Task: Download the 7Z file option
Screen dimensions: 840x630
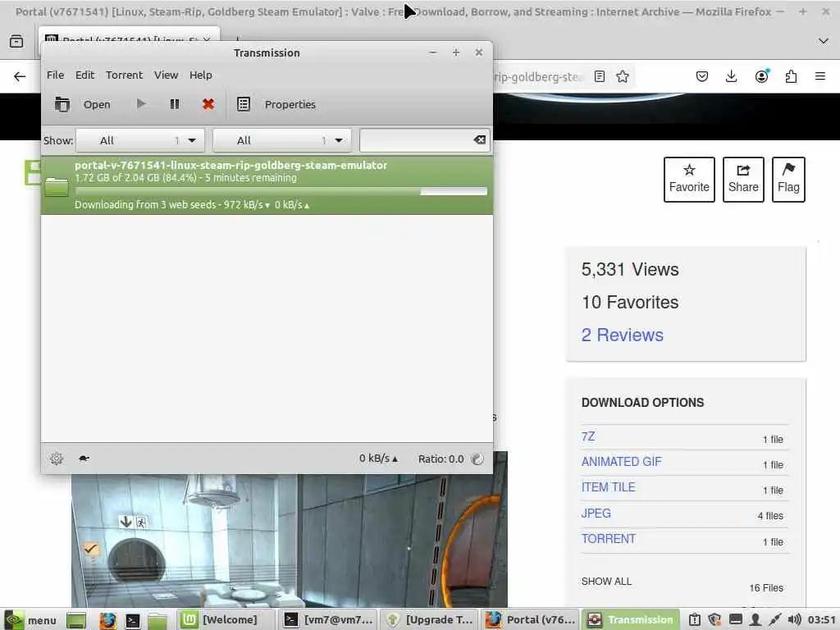Action: coord(587,436)
